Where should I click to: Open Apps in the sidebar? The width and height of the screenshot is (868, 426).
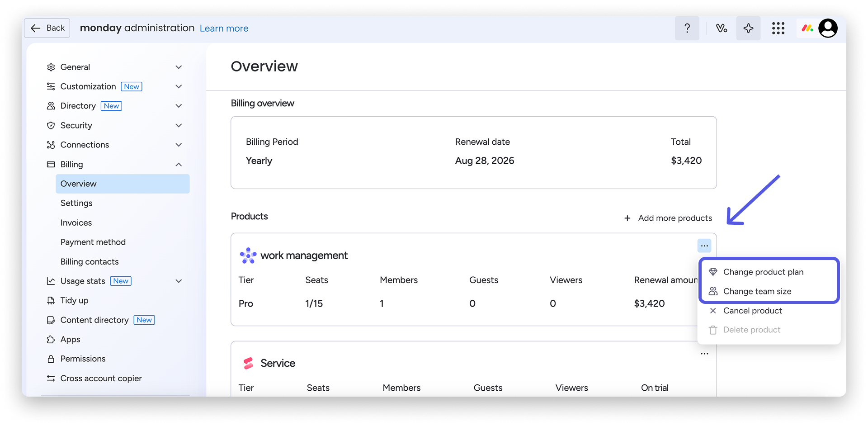coord(70,339)
